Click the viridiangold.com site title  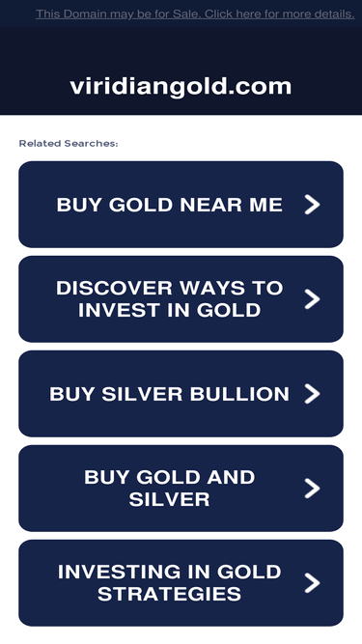tap(181, 87)
